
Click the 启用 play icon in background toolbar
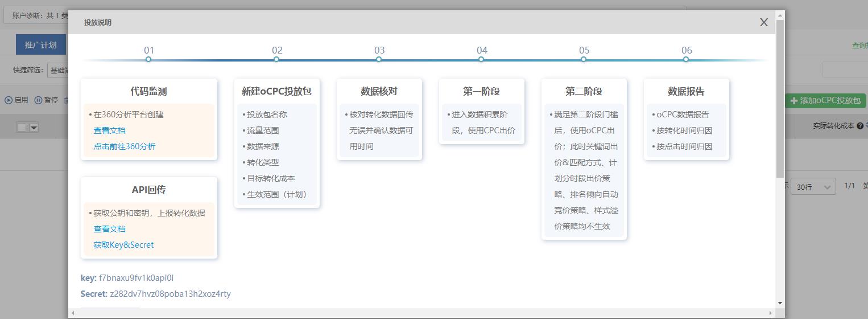(x=9, y=100)
